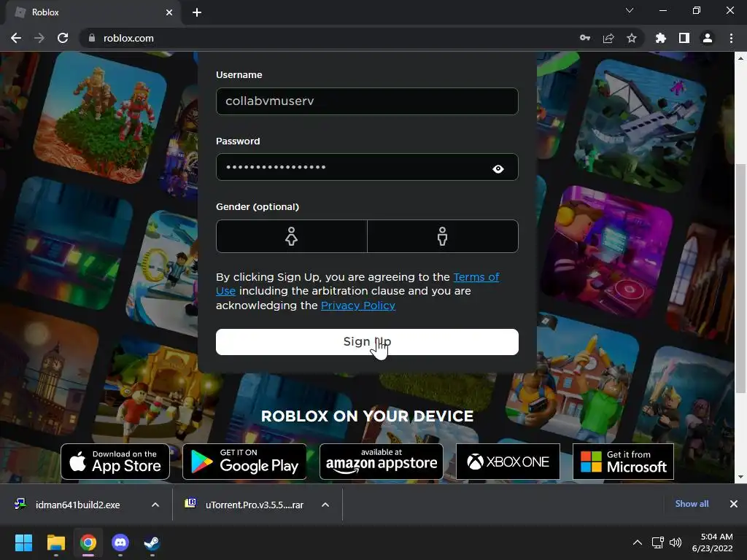Click the browser back arrow
Image resolution: width=747 pixels, height=560 pixels.
(x=16, y=38)
